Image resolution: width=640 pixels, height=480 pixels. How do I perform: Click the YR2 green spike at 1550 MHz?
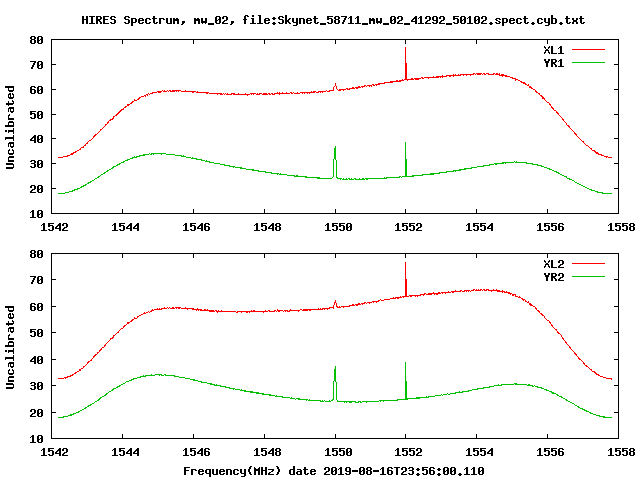tap(335, 384)
